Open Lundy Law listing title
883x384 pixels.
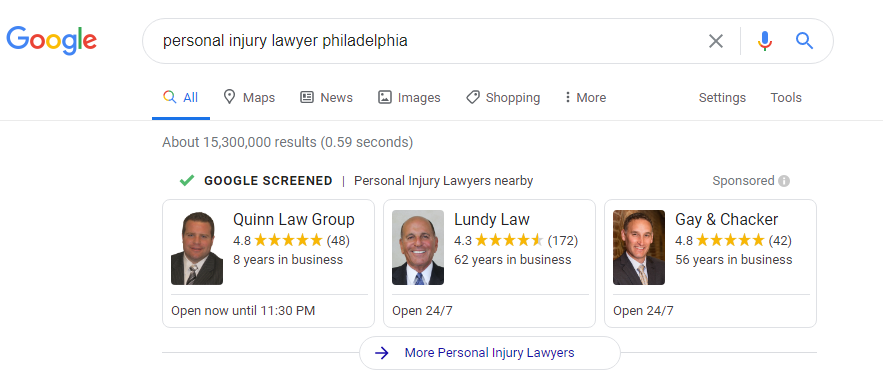click(492, 219)
